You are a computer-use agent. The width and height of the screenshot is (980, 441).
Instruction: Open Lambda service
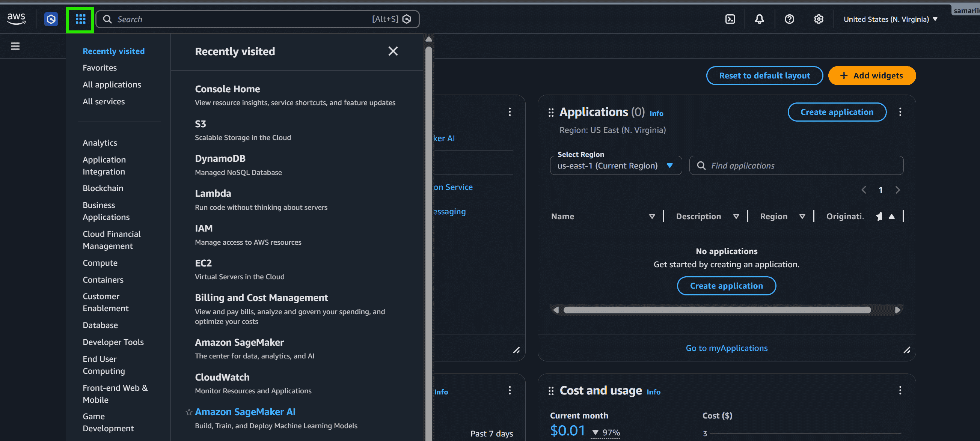point(213,194)
